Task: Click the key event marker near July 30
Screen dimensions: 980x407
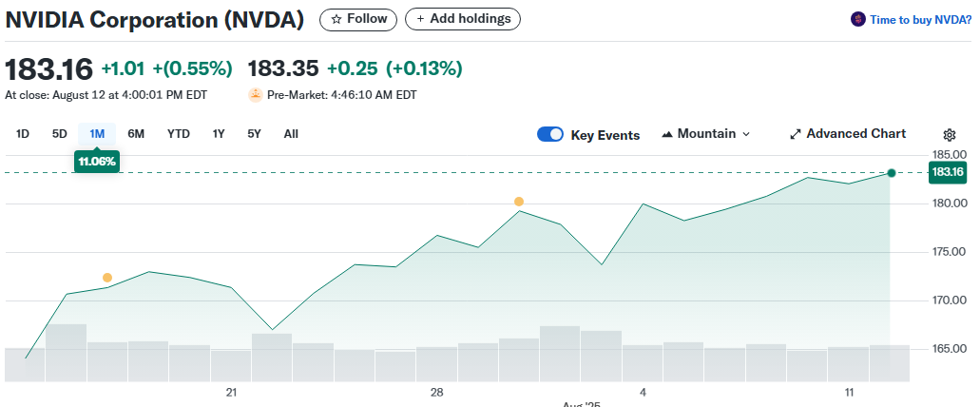Action: [519, 202]
